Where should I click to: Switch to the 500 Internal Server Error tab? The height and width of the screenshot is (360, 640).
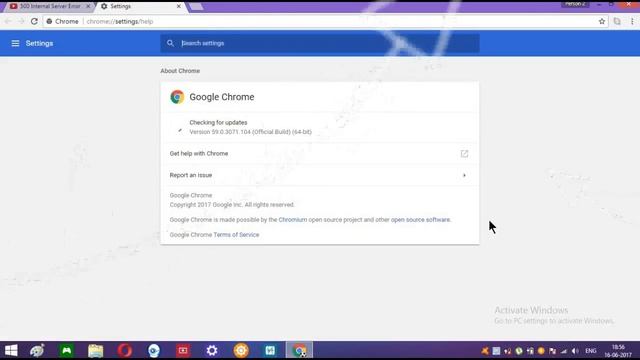[x=49, y=6]
